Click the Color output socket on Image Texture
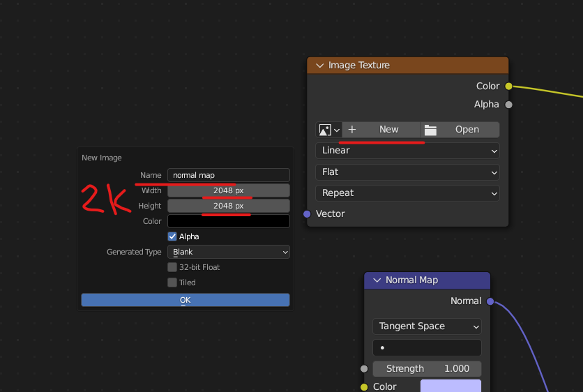Image resolution: width=583 pixels, height=392 pixels. 508,86
